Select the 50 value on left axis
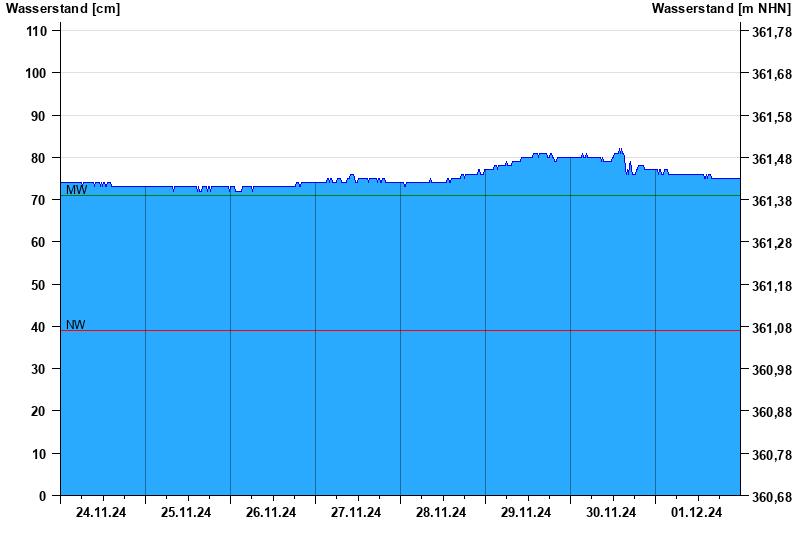 39,285
